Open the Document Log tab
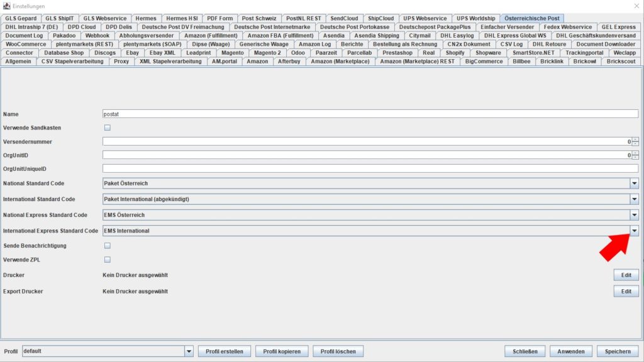Viewport: 644px width, 362px height. 25,36
